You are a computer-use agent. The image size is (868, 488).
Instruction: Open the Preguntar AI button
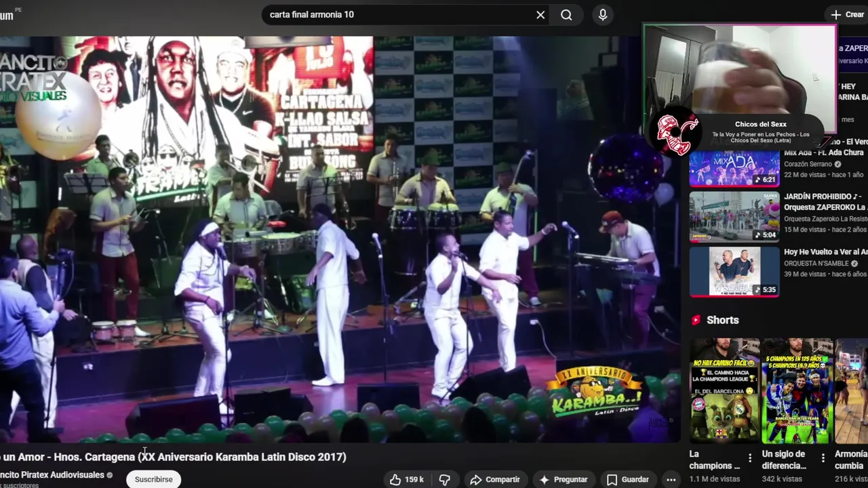[564, 479]
